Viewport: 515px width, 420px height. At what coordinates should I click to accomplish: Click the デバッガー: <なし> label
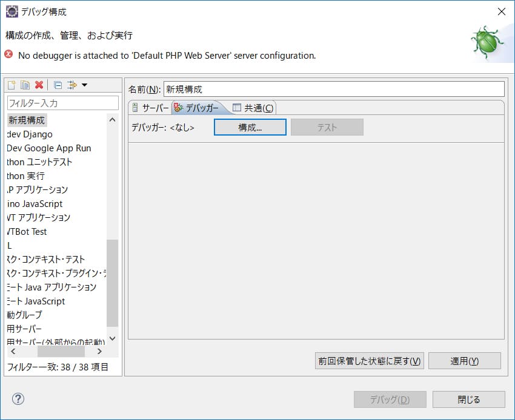(163, 127)
